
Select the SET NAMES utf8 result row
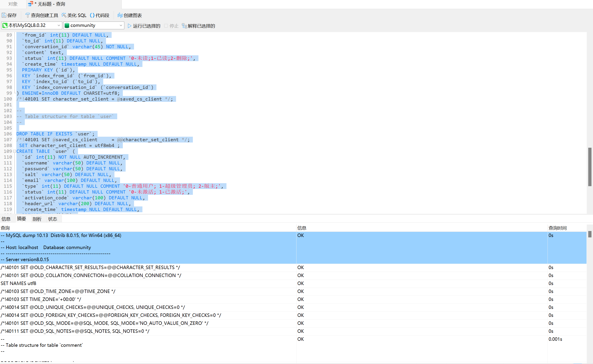click(293, 283)
